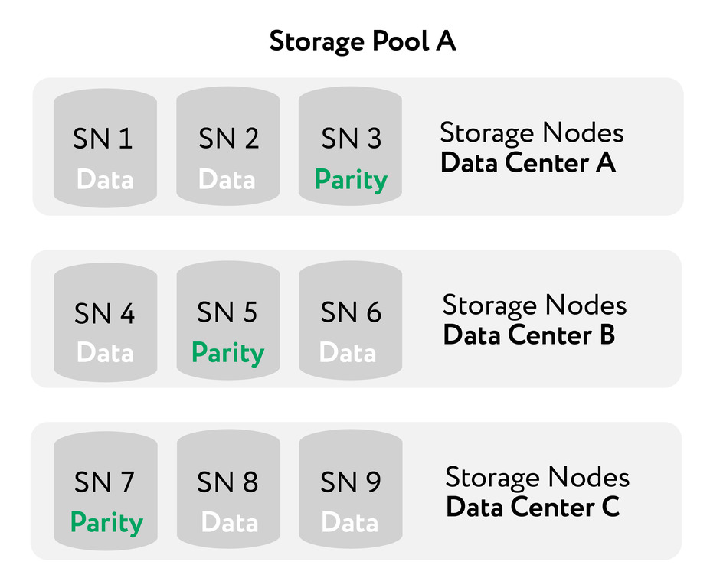Click green Parity text in SN 7
Image resolution: width=710 pixels, height=588 pixels.
(107, 523)
